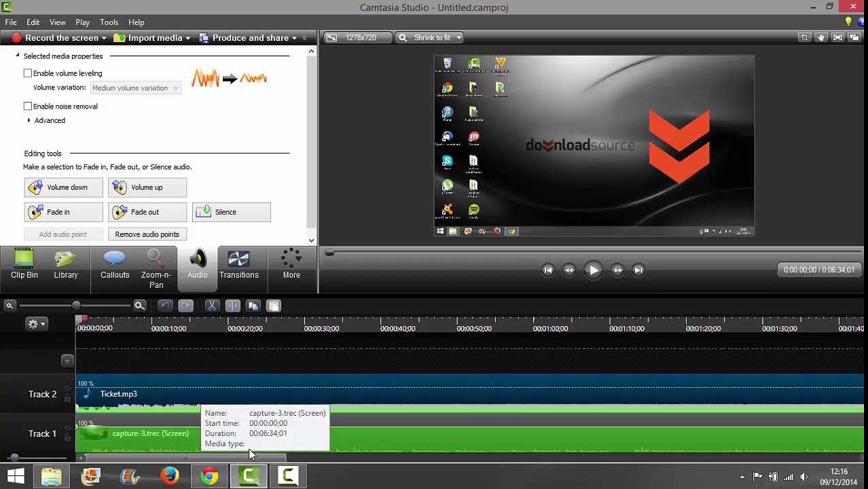Click the lightbulb tips icon
Viewport: 868px width, 489px height.
pyautogui.click(x=848, y=22)
